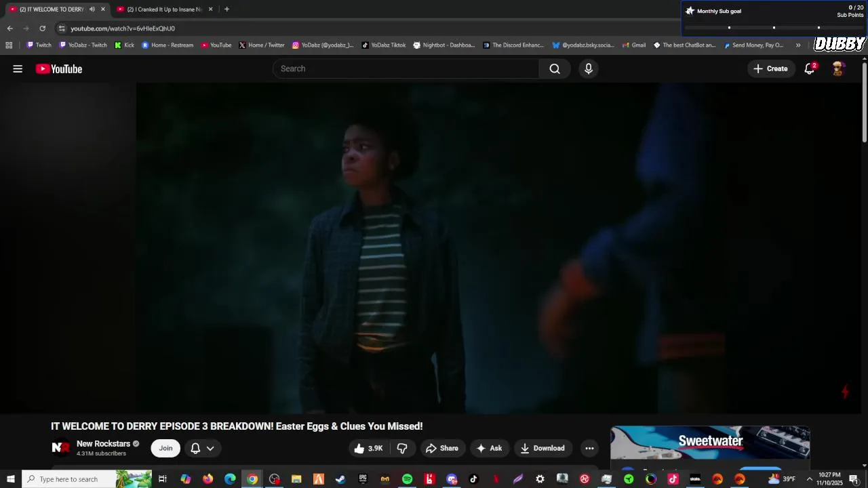The width and height of the screenshot is (868, 488).
Task: Open a new browser tab
Action: coord(226,9)
